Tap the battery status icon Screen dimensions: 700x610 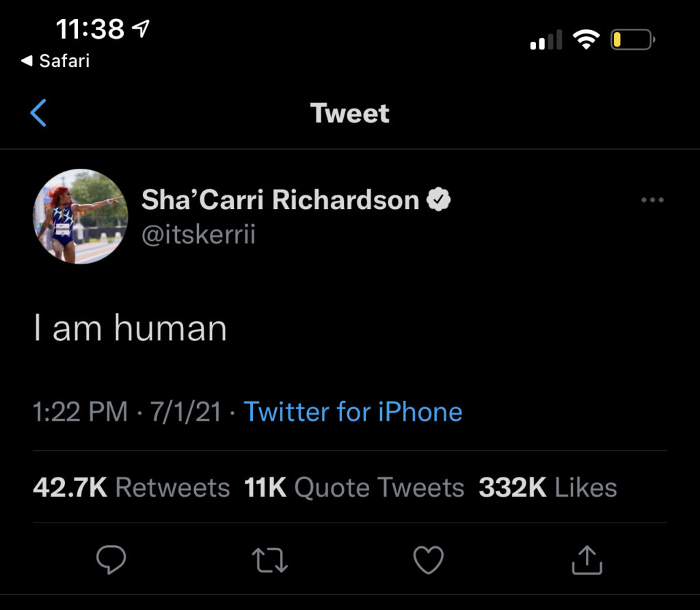click(632, 40)
